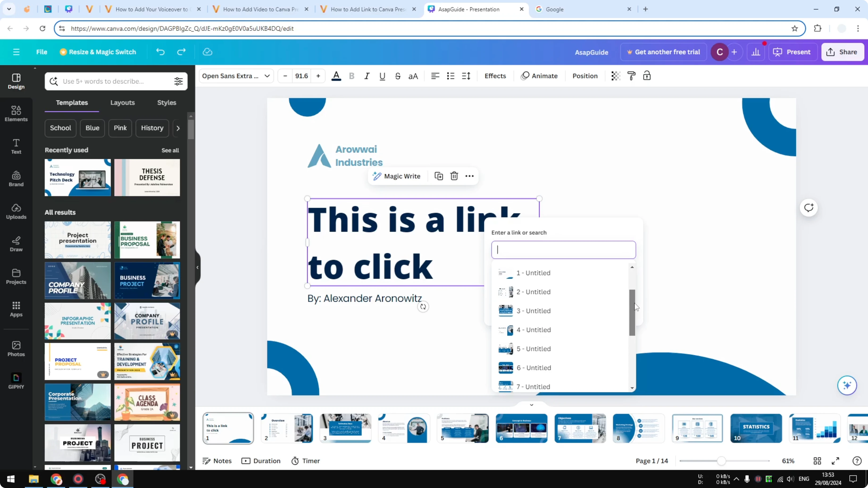Duplicate the selected text element

[439, 176]
